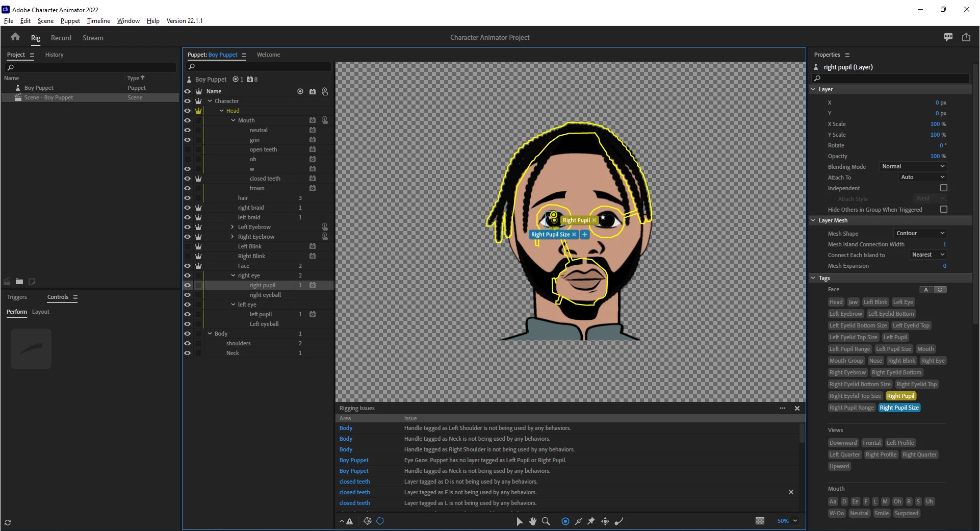Click the sync refresh icon at bottom left
This screenshot has height=531, width=980.
pos(7,523)
